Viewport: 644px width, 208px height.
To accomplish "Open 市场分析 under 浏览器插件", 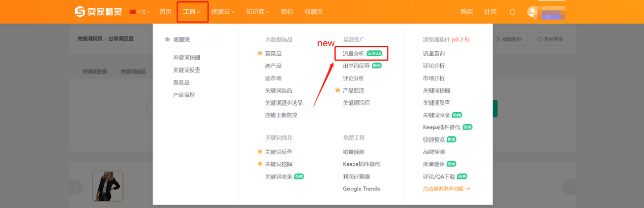I will tap(434, 78).
